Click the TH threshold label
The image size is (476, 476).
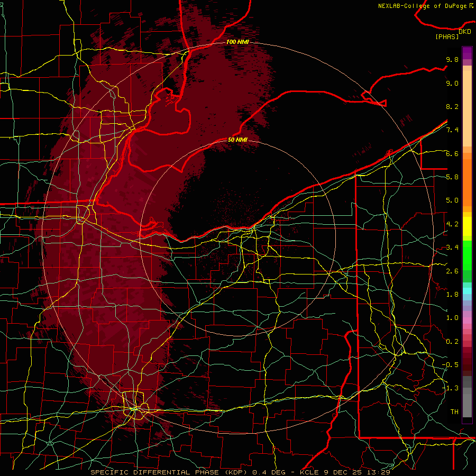[454, 412]
